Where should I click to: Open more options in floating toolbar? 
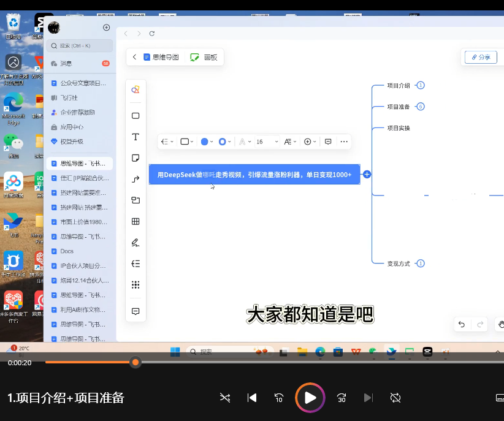pyautogui.click(x=344, y=142)
